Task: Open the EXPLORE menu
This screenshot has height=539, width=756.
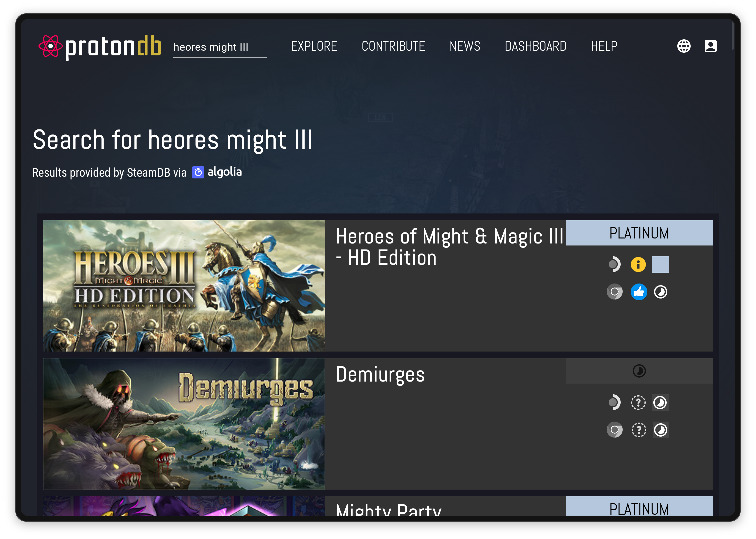Action: (314, 46)
